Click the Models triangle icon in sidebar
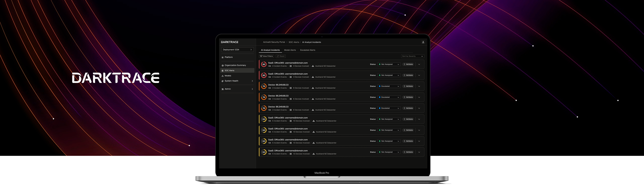Viewport: 644px width, 186px height. (223, 76)
